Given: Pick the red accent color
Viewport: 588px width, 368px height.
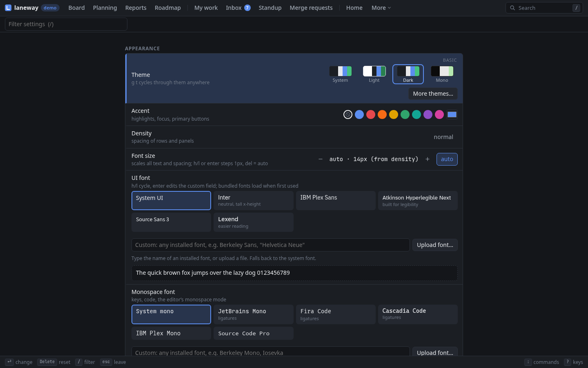Looking at the screenshot, I should click(x=371, y=114).
